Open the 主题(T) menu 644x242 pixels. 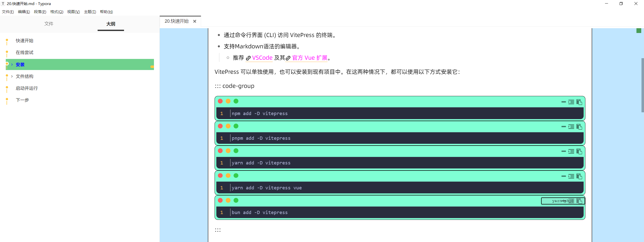(x=90, y=12)
